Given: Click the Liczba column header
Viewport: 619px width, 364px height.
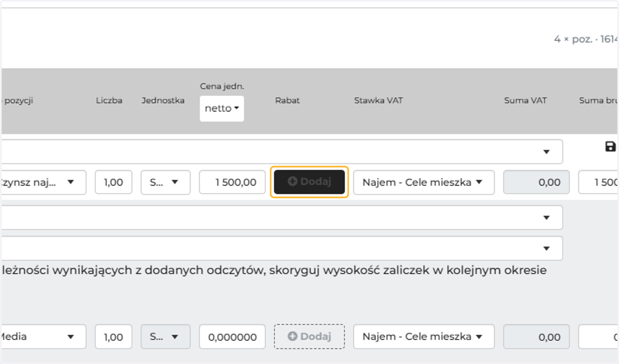Looking at the screenshot, I should click(x=109, y=101).
